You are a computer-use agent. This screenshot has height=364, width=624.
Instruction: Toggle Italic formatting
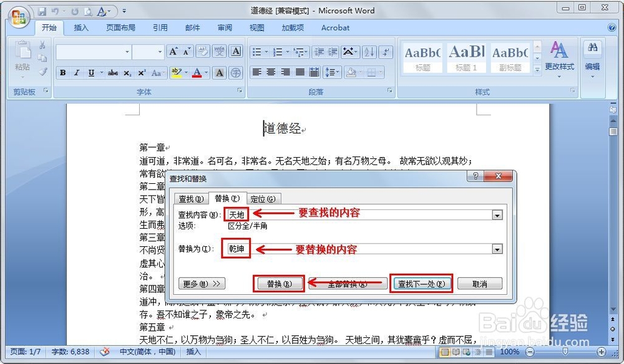pyautogui.click(x=77, y=73)
